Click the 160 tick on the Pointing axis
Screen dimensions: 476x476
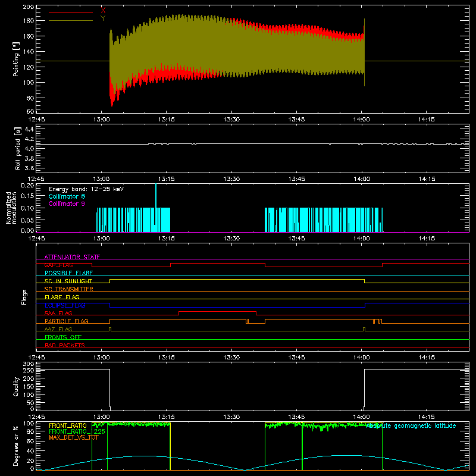click(x=29, y=36)
